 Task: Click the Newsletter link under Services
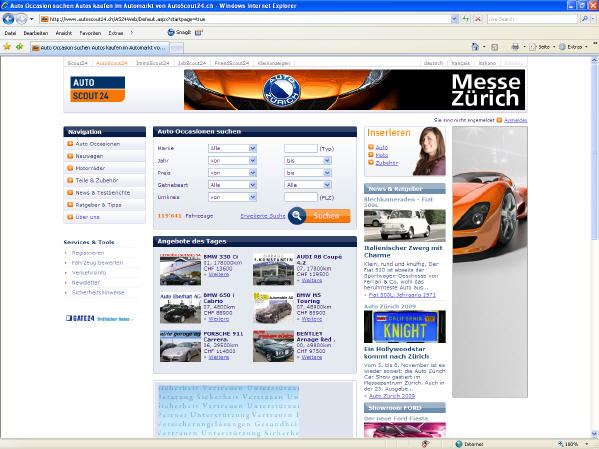(x=86, y=283)
